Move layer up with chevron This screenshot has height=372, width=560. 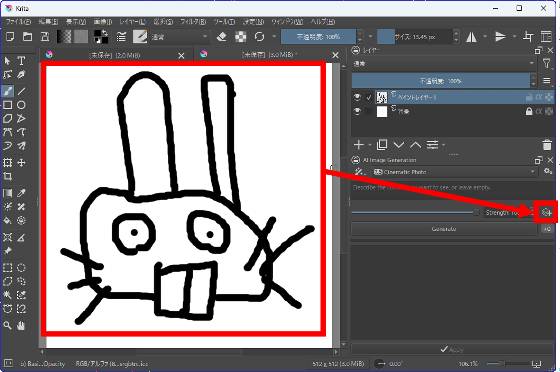point(415,145)
